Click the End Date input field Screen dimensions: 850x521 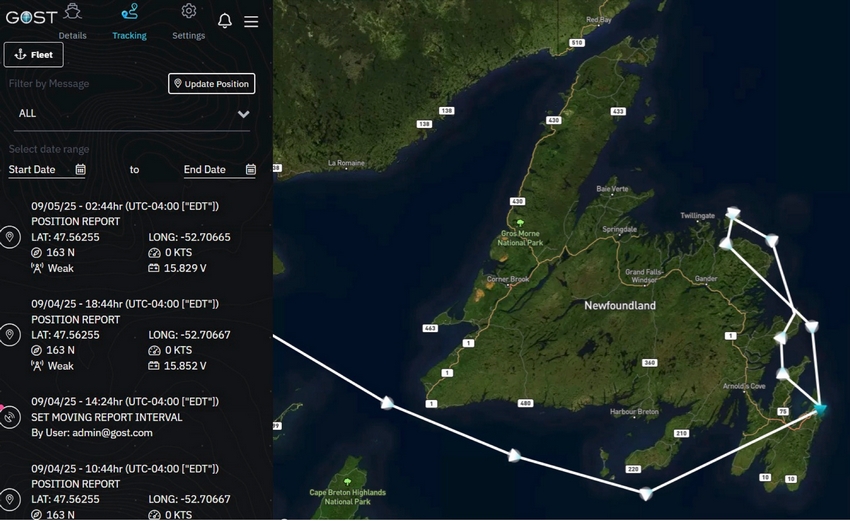210,170
